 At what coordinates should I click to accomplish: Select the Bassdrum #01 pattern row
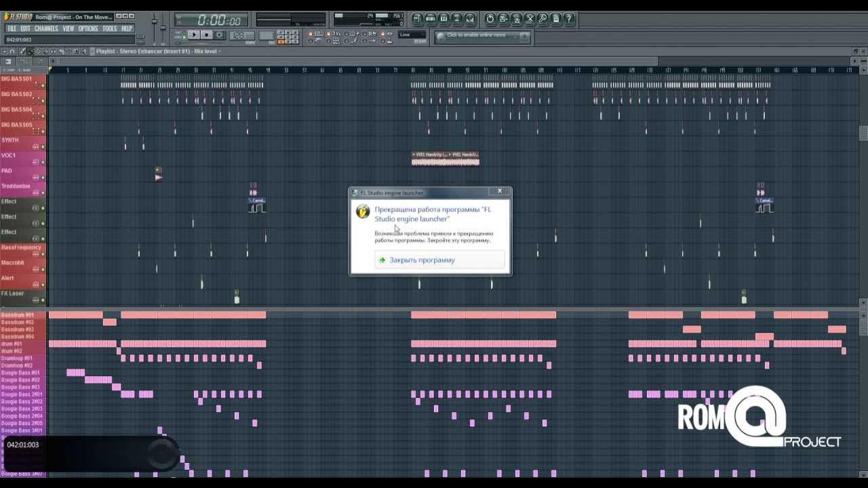click(23, 315)
